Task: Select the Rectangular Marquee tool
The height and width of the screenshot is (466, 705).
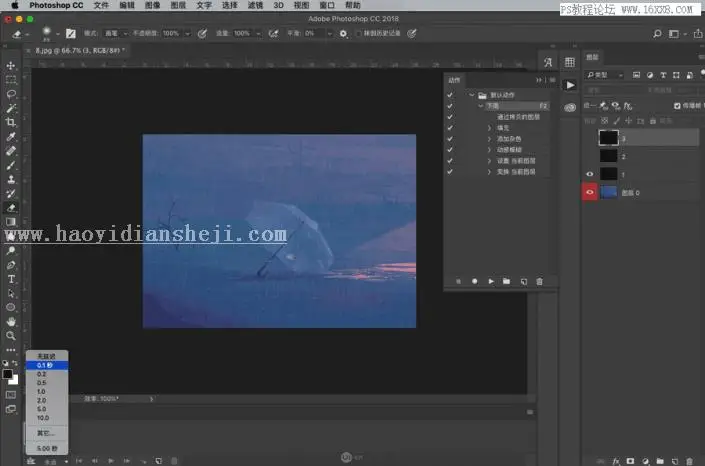Action: click(x=11, y=80)
